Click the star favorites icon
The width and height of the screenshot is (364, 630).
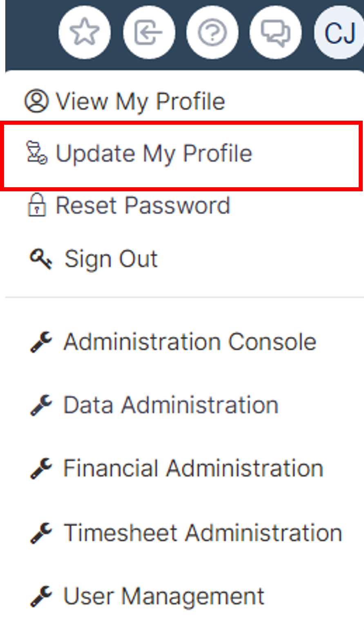point(85,32)
